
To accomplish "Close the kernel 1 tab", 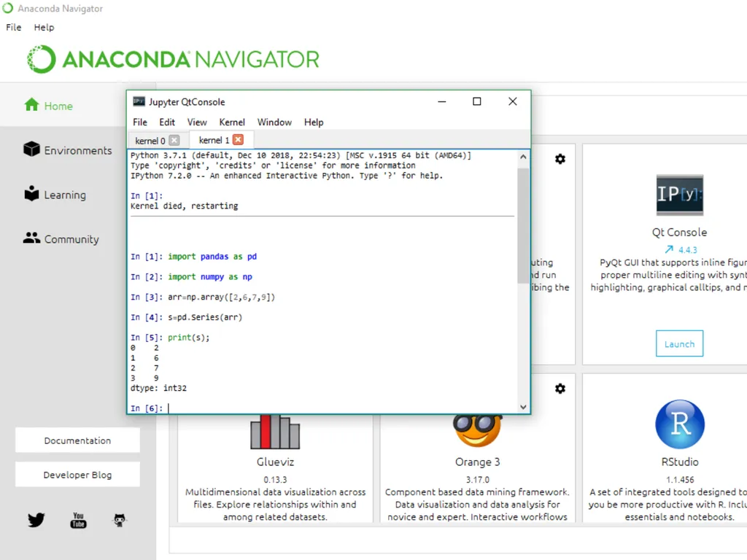I will [239, 139].
